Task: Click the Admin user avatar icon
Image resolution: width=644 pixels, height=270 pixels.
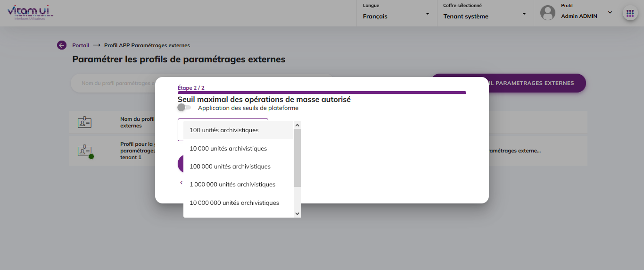Action: click(x=547, y=13)
